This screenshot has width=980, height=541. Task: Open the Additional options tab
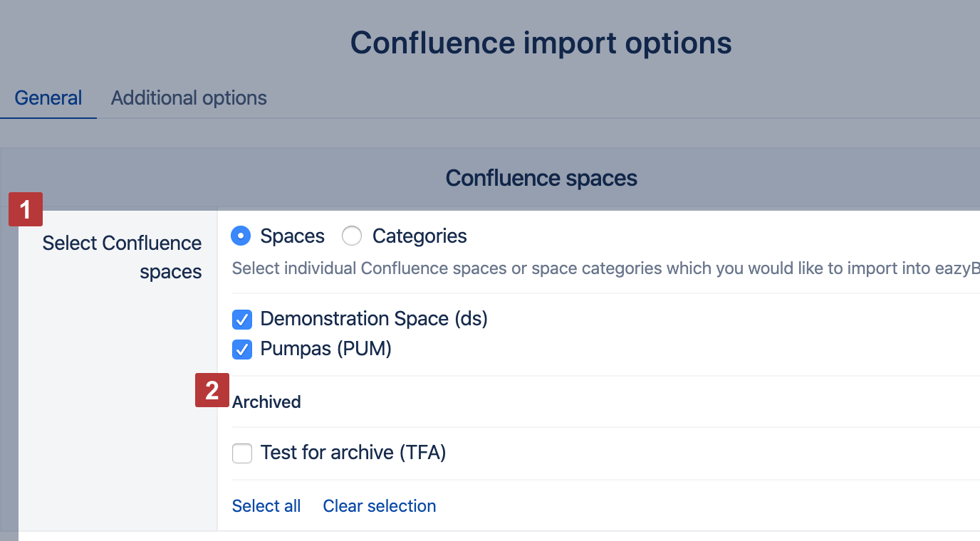[189, 98]
